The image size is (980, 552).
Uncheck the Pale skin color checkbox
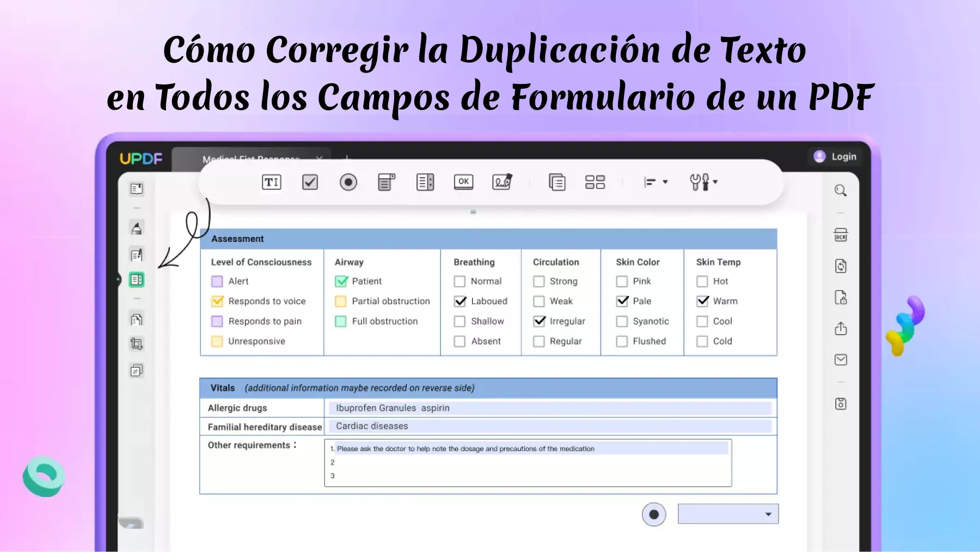click(622, 301)
